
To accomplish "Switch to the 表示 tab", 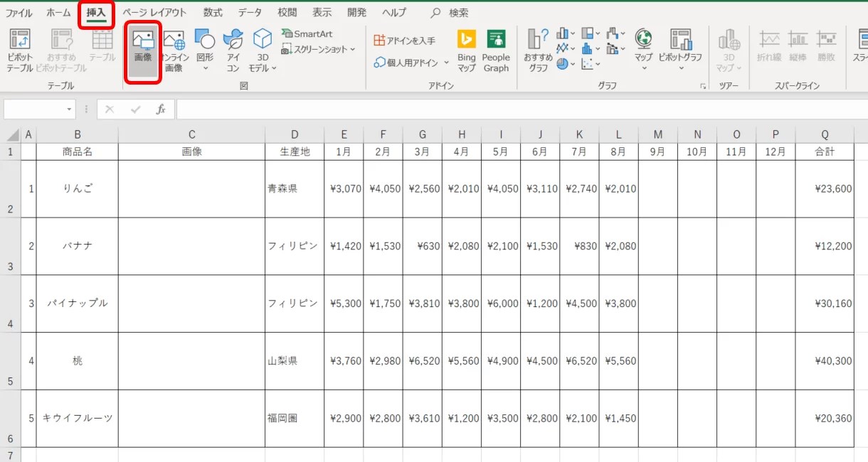I will point(322,13).
